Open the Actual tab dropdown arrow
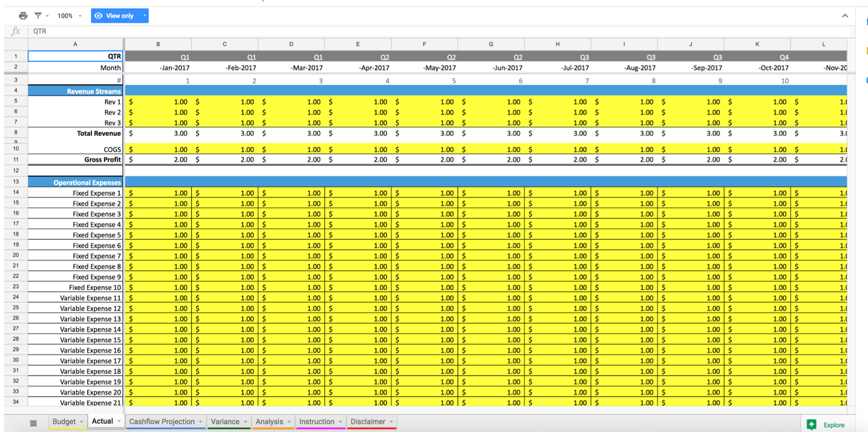868x432 pixels. click(x=119, y=421)
